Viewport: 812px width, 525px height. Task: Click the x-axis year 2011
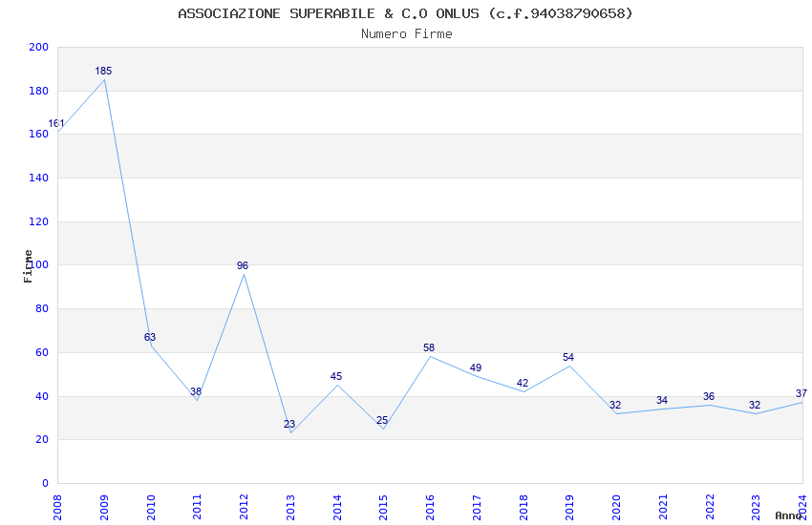tap(197, 507)
